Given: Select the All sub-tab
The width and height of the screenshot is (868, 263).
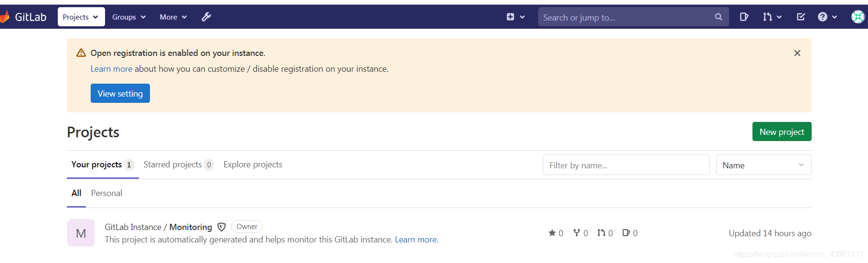Looking at the screenshot, I should click(76, 193).
